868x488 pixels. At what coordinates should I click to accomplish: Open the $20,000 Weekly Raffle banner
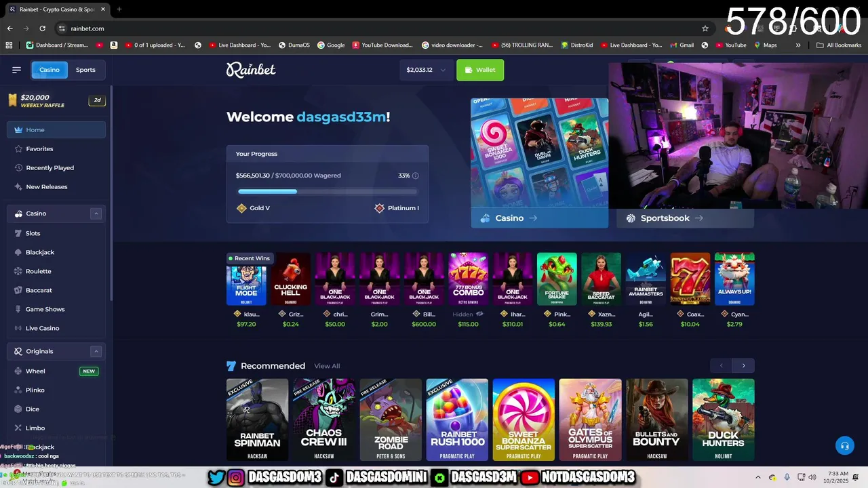point(56,100)
